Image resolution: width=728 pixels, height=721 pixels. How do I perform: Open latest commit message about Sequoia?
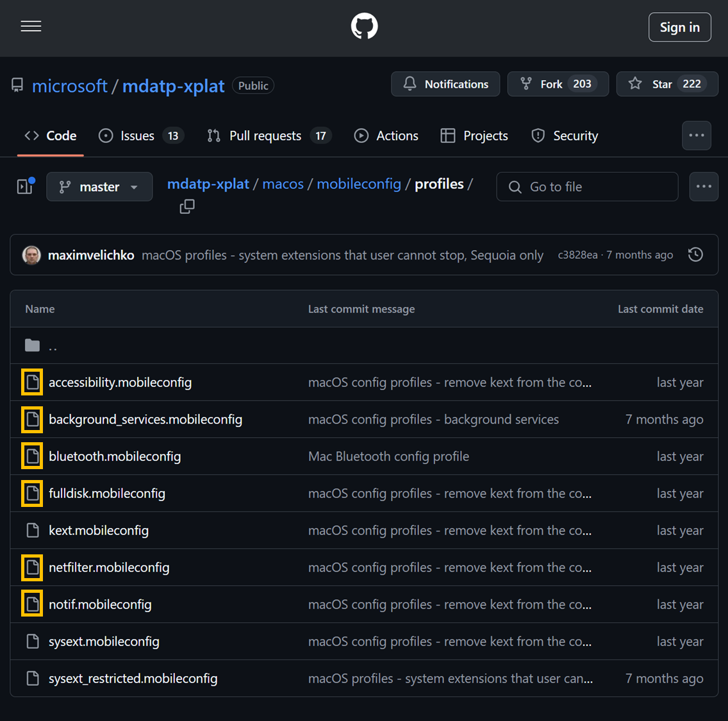pyautogui.click(x=342, y=255)
